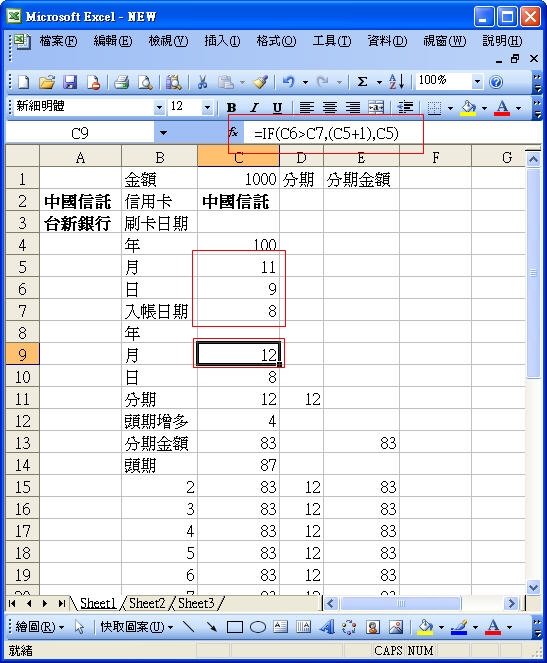Select the Rectangle drawing tool
Viewport: 547px width, 663px height.
[x=235, y=627]
